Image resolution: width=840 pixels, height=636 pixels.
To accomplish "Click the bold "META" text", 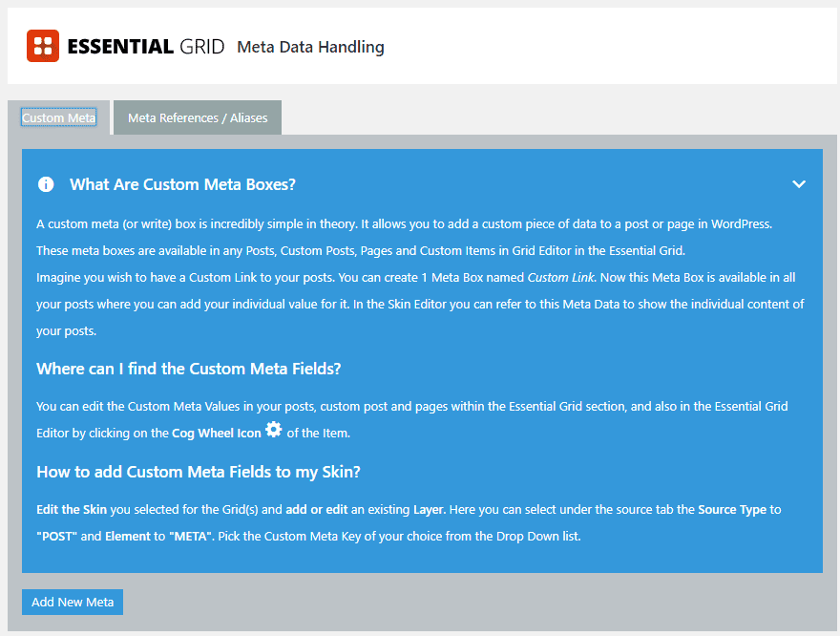I will [x=191, y=537].
